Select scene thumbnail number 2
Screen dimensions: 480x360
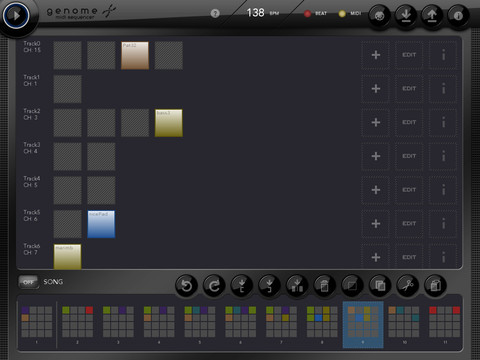(x=77, y=322)
